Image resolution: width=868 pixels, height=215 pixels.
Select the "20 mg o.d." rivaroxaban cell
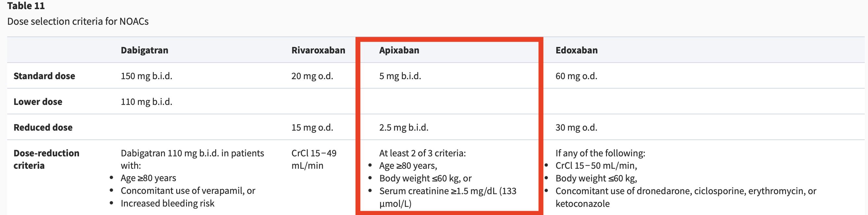[x=312, y=76]
